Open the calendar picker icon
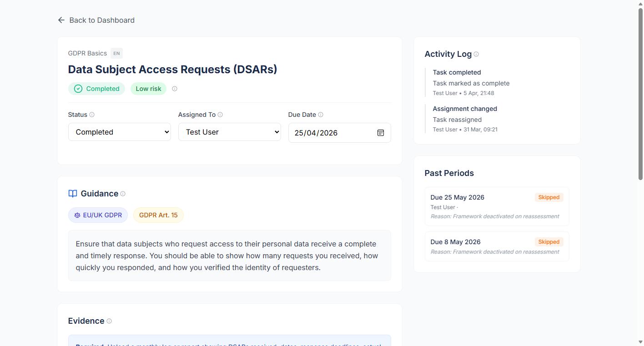Viewport: 644px width, 346px height. point(381,133)
